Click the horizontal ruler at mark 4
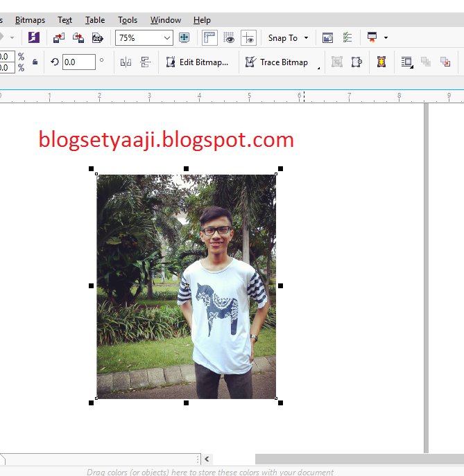 199,96
